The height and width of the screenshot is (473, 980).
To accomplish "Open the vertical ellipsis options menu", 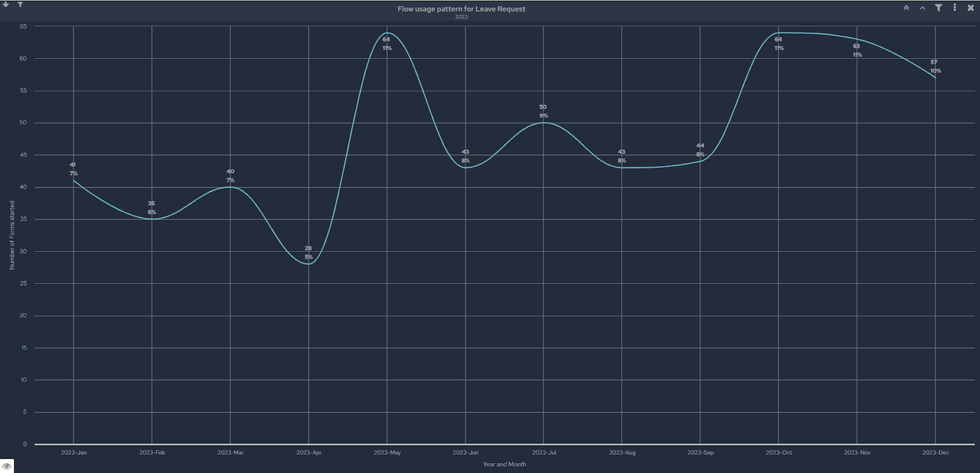I will coord(954,8).
